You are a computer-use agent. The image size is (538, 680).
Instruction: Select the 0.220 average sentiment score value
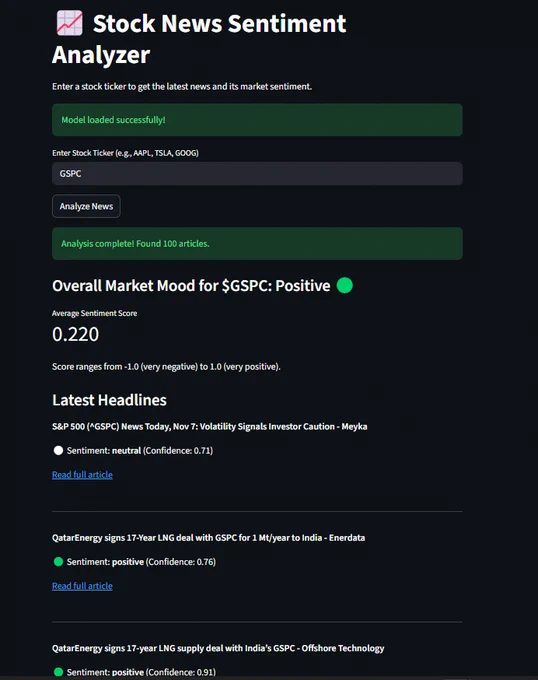pyautogui.click(x=75, y=334)
